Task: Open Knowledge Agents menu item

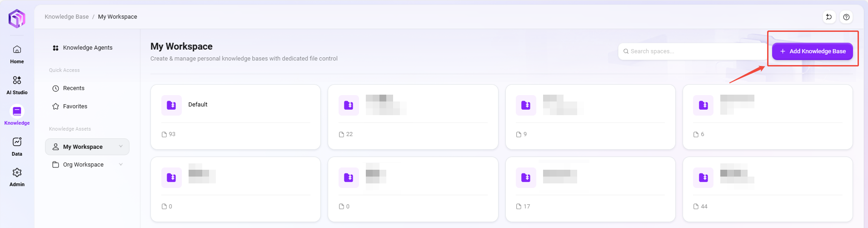Action: click(x=87, y=48)
